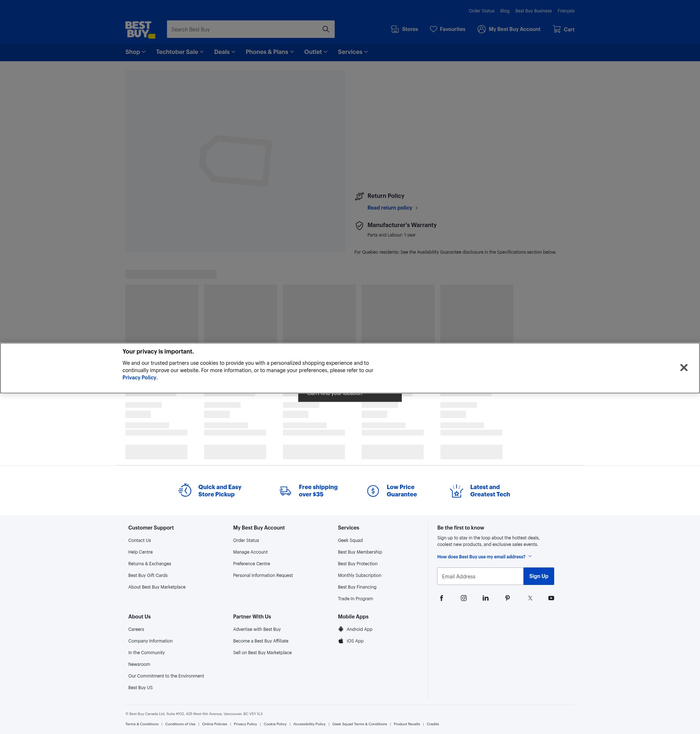The image size is (700, 734).
Task: Open Newsroom link
Action: tap(139, 664)
